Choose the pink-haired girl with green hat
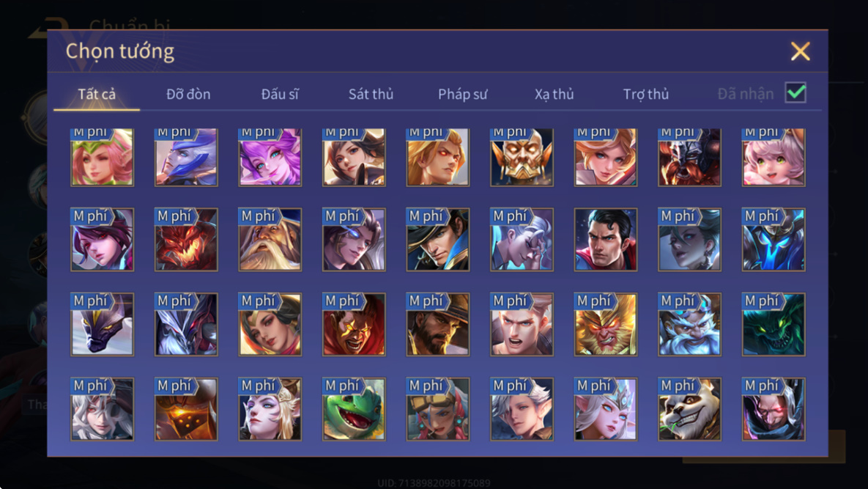 click(x=102, y=158)
